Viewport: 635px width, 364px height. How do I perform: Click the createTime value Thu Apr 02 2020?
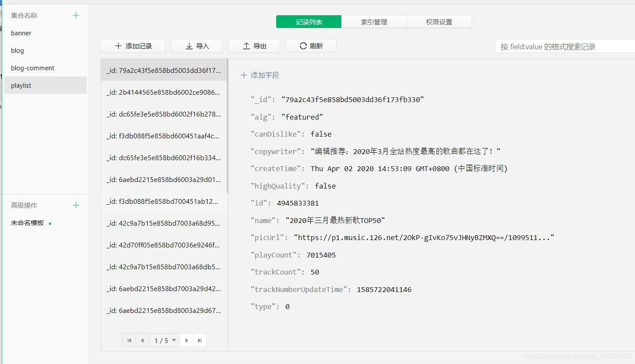(409, 168)
